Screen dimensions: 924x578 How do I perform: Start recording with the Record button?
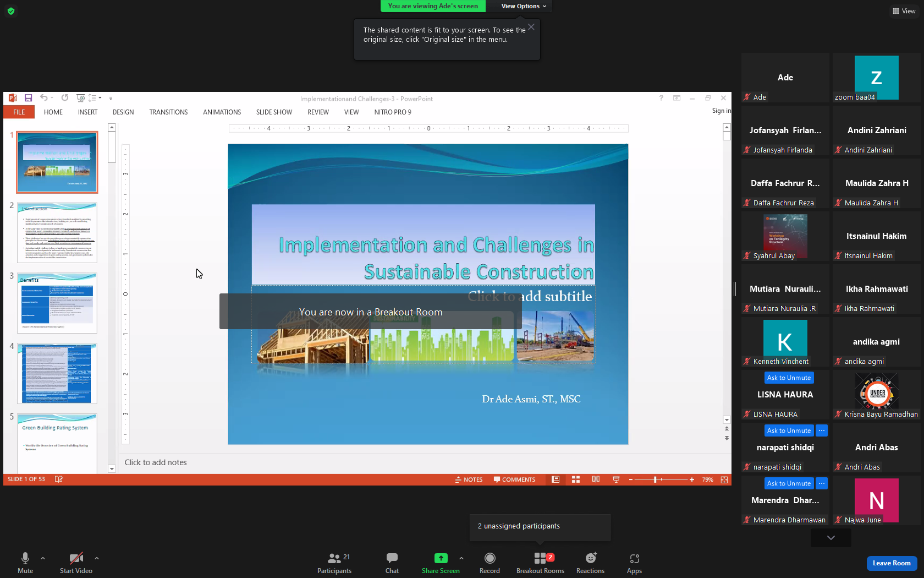490,563
